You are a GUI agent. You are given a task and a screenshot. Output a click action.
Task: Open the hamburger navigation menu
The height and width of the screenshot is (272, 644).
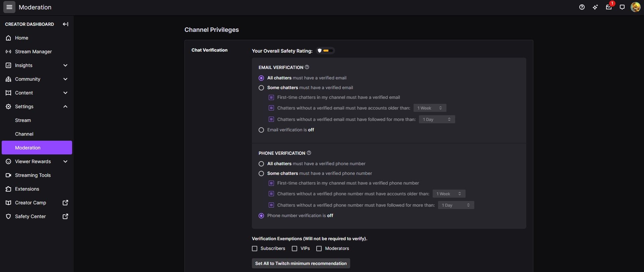[x=9, y=7]
